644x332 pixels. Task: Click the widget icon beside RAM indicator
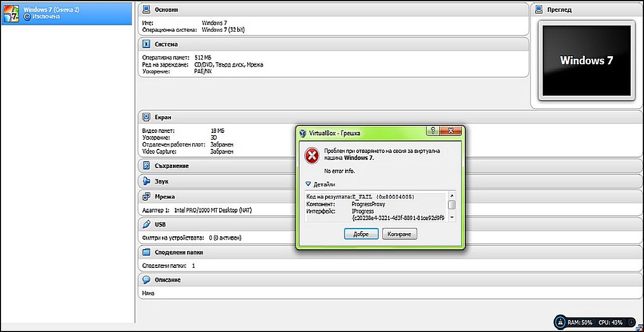point(560,321)
